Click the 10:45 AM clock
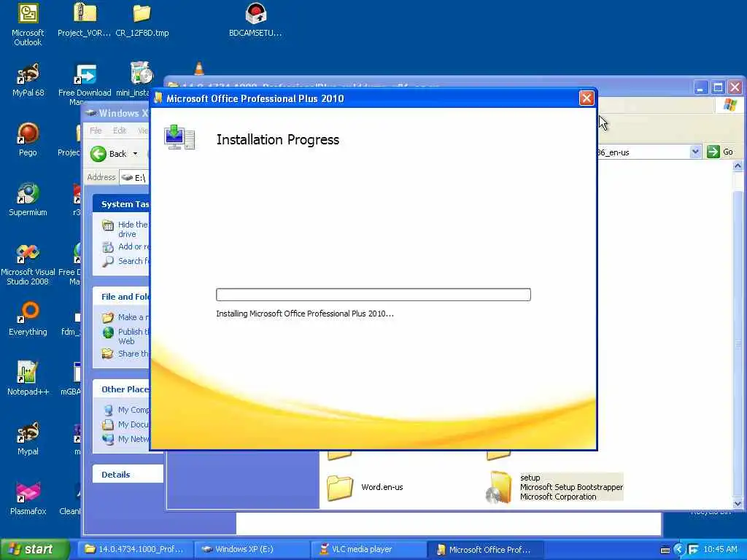 (x=720, y=550)
